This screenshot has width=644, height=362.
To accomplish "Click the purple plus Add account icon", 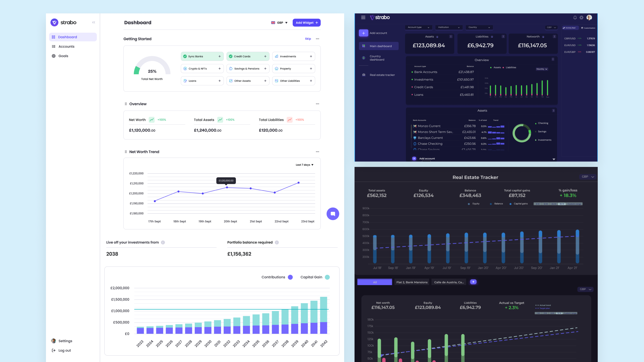I will pyautogui.click(x=363, y=33).
